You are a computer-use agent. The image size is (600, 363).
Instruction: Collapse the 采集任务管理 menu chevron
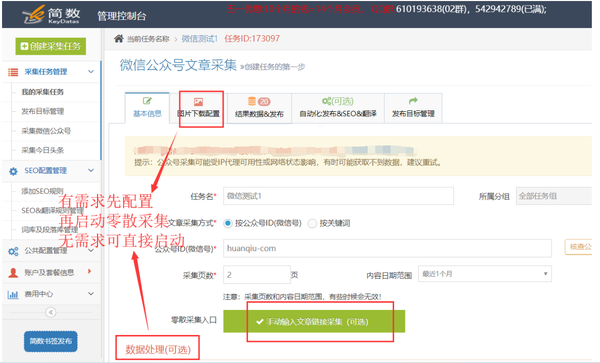91,72
